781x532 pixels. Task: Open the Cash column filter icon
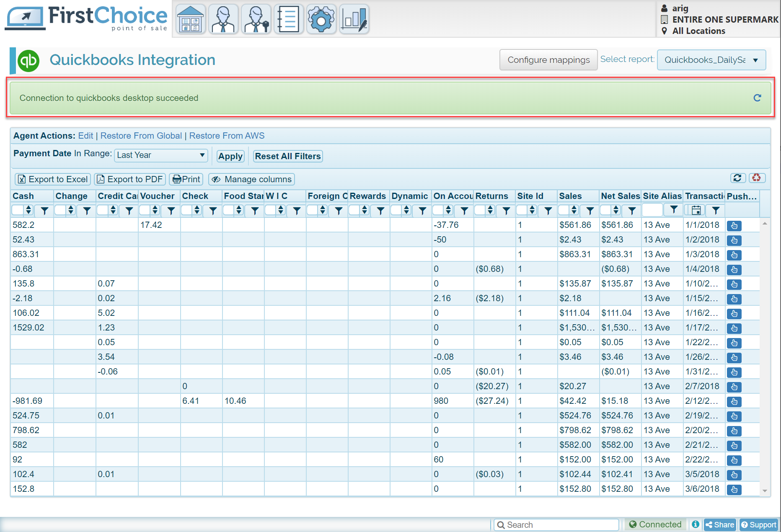44,210
